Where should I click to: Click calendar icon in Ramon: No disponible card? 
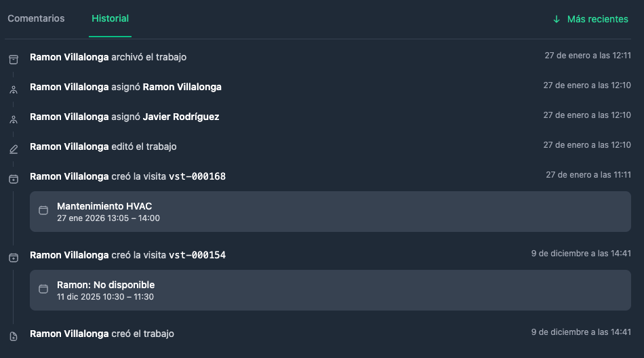(43, 289)
